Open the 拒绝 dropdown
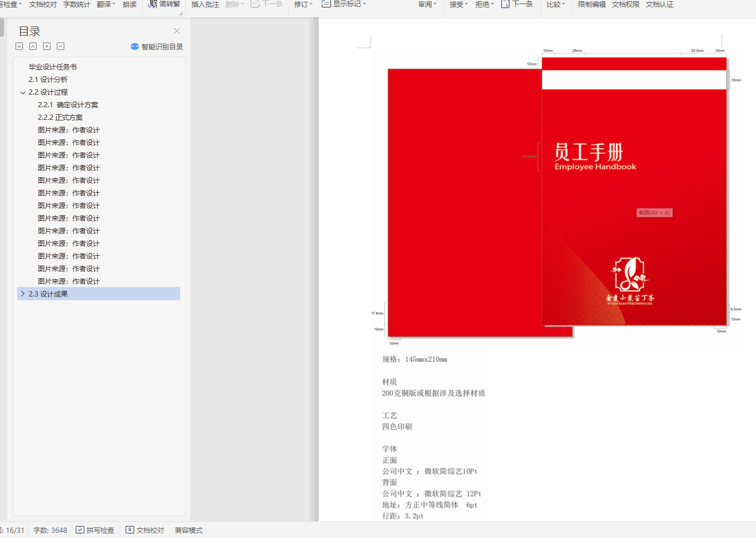The width and height of the screenshot is (756, 538). 485,4
